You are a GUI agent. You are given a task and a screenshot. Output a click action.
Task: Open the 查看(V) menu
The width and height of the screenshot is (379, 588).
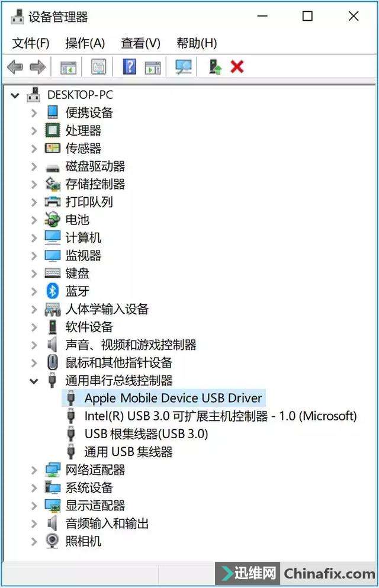click(140, 43)
